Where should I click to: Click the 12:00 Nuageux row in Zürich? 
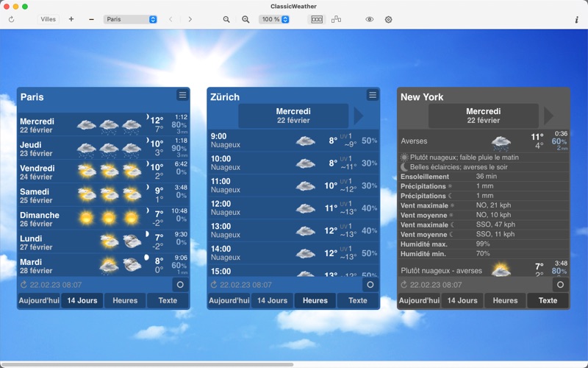click(x=293, y=208)
